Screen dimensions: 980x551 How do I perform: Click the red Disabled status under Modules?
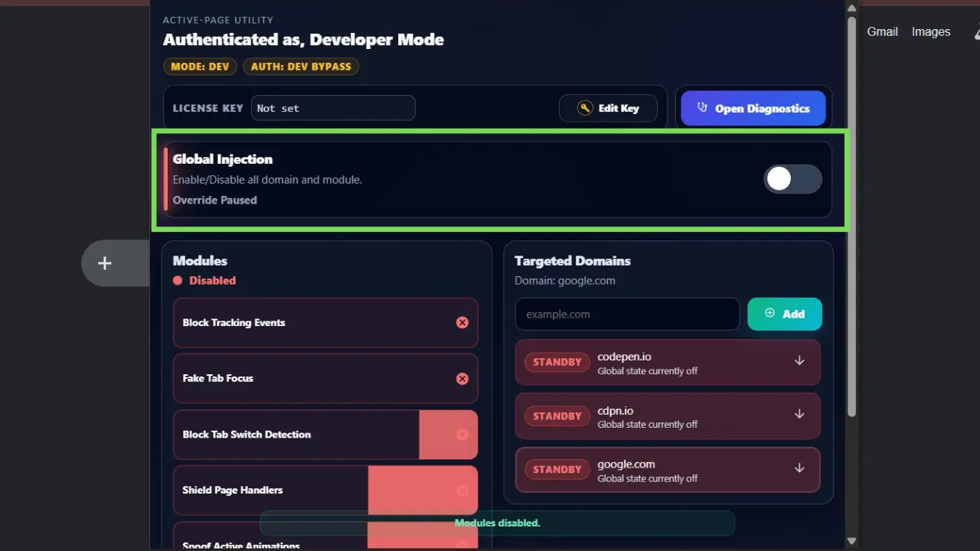(x=204, y=280)
